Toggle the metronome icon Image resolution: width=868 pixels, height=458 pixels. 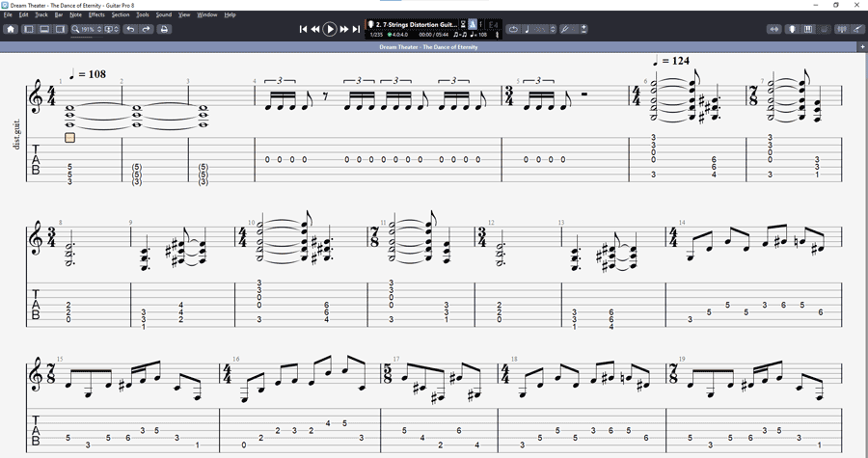[x=473, y=25]
